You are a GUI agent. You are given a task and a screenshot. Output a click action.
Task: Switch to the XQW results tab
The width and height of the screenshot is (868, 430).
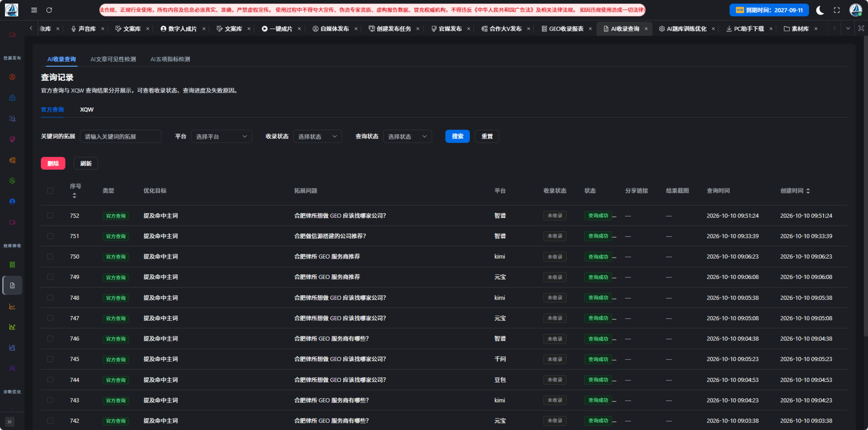tap(87, 110)
